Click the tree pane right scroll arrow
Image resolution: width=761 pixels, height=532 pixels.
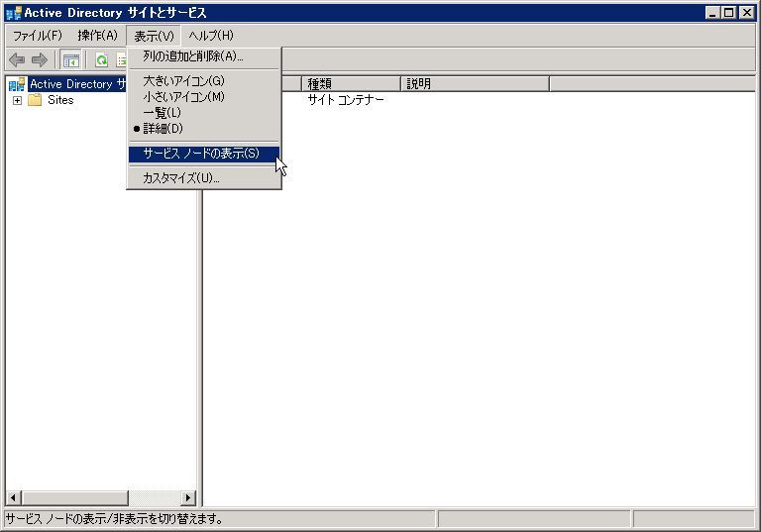coord(188,497)
